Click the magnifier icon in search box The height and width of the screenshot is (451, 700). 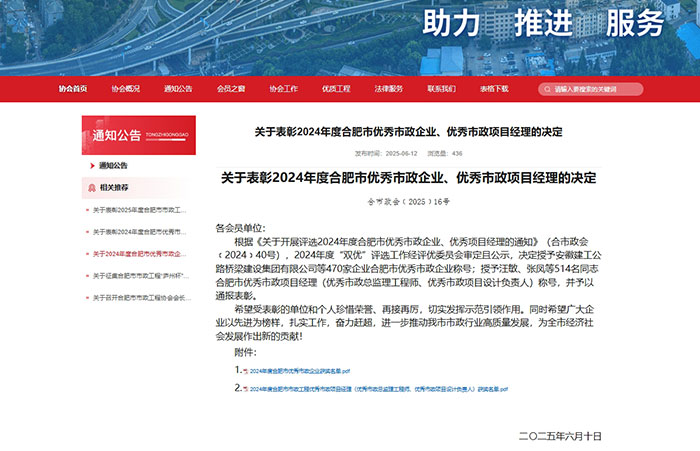coord(547,89)
